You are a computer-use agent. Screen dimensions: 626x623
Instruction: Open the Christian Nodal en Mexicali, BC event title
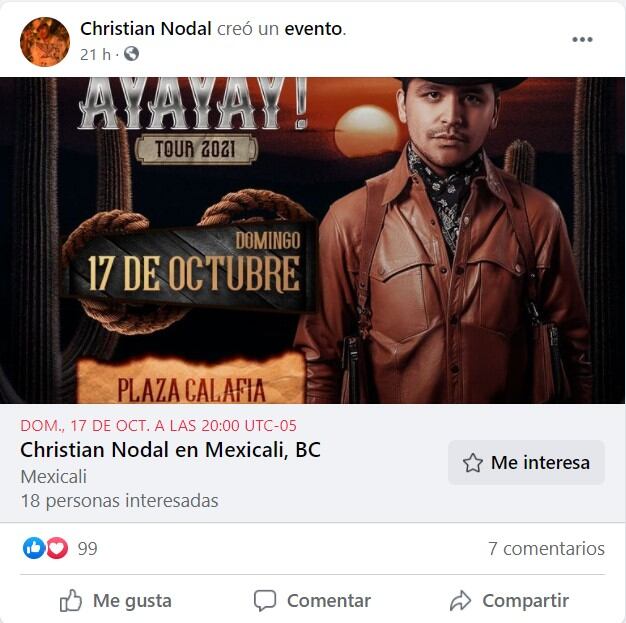170,450
